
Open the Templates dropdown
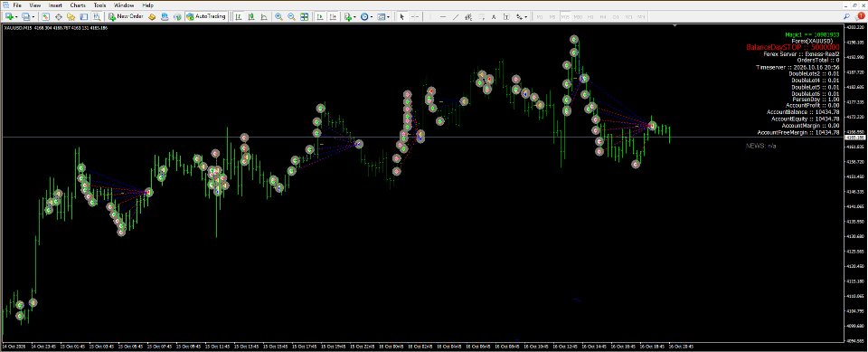pos(383,16)
